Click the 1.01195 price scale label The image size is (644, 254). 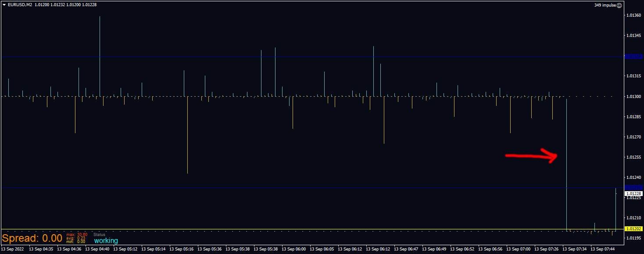pos(633,238)
